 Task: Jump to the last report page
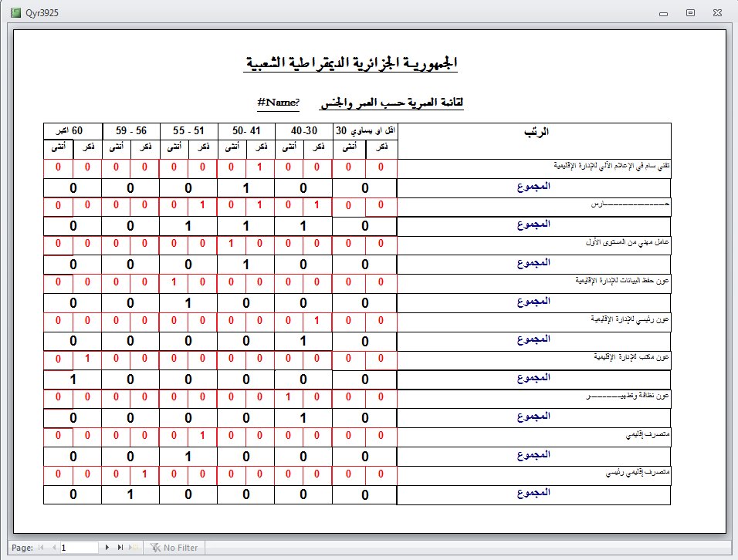coord(120,548)
